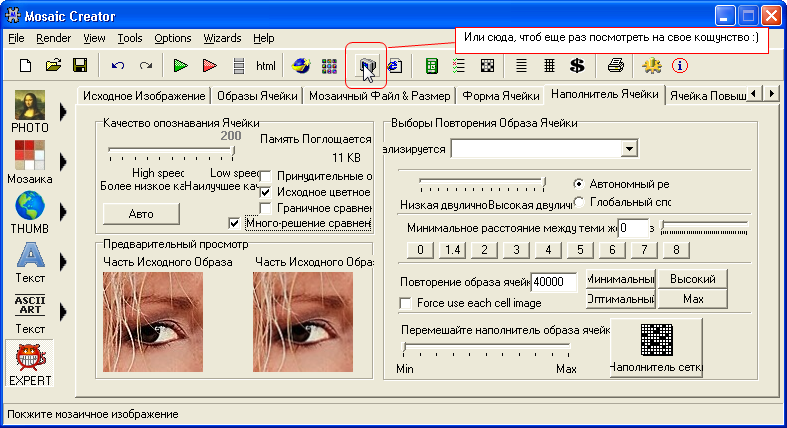Select the Глобальный radio button
The image size is (787, 428).
pos(579,202)
